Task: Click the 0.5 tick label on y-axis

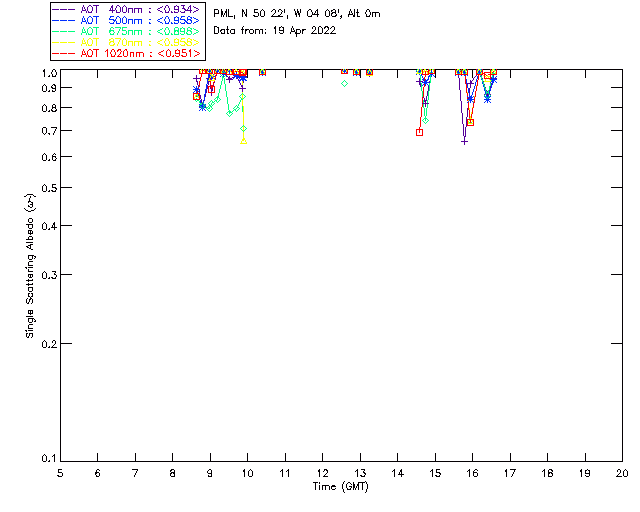Action: point(49,188)
